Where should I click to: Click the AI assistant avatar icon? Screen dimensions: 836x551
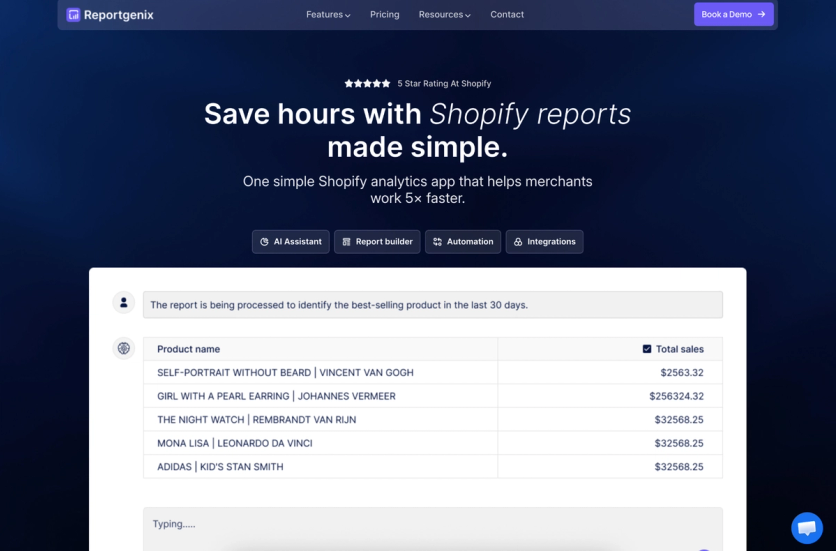point(124,348)
